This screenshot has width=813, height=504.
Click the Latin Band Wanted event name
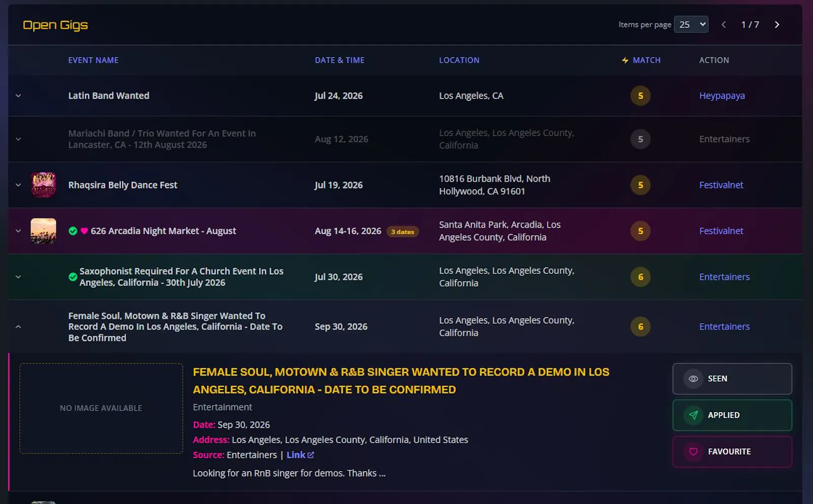[x=109, y=96]
